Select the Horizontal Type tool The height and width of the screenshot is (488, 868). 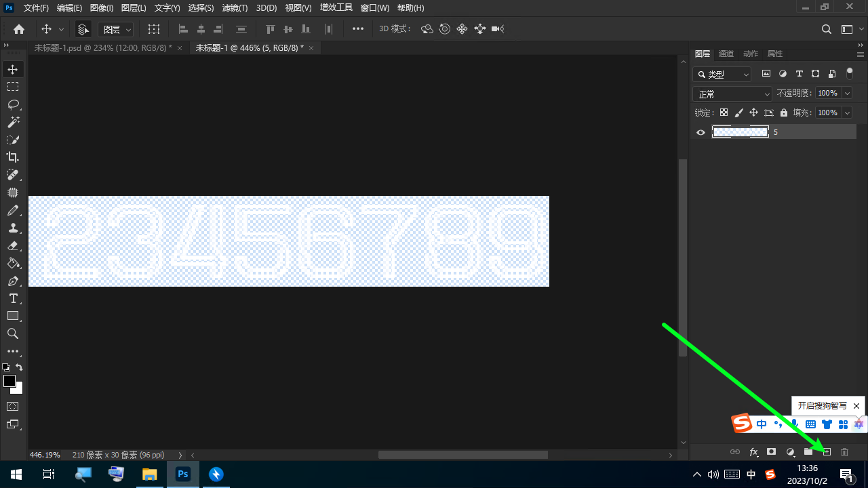pyautogui.click(x=13, y=298)
